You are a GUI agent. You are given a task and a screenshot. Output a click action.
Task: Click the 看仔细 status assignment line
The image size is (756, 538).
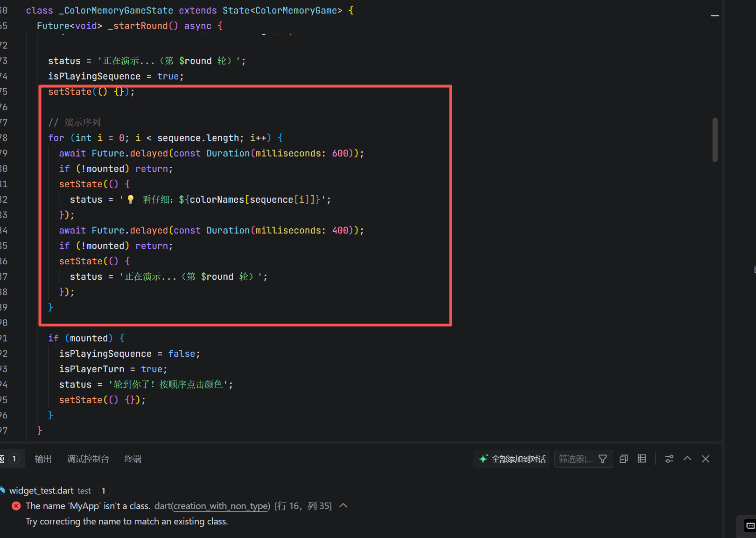[x=200, y=199]
